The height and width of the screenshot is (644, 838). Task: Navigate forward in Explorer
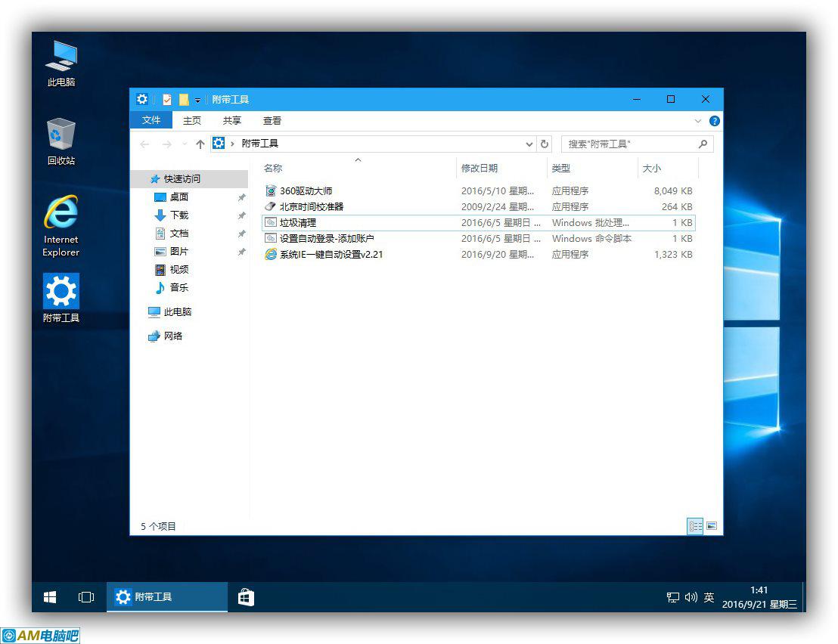point(166,144)
